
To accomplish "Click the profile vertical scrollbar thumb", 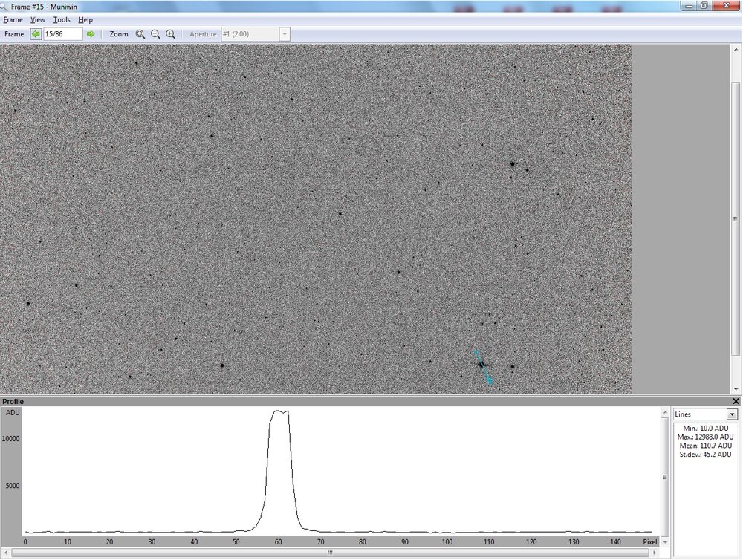I will pos(665,475).
